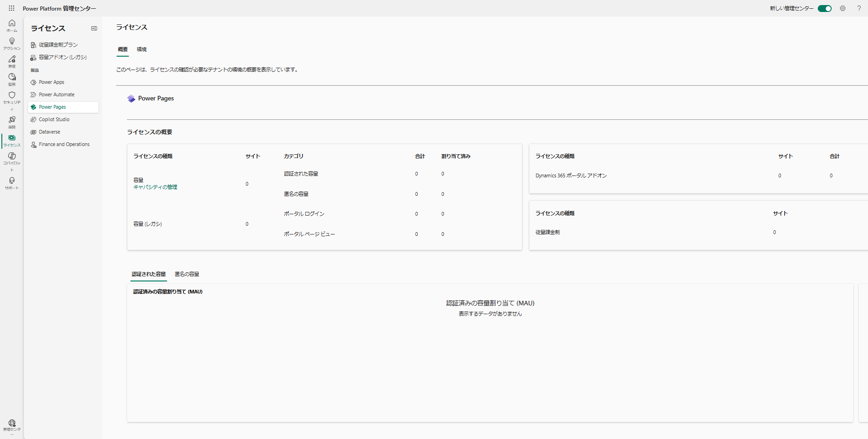This screenshot has width=868, height=439.
Task: Click the カテゴリ column header
Action: click(293, 156)
